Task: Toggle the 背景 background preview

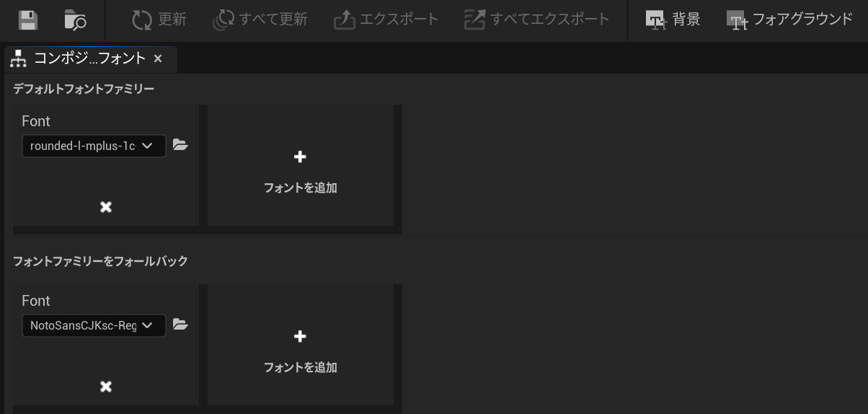Action: (x=673, y=20)
